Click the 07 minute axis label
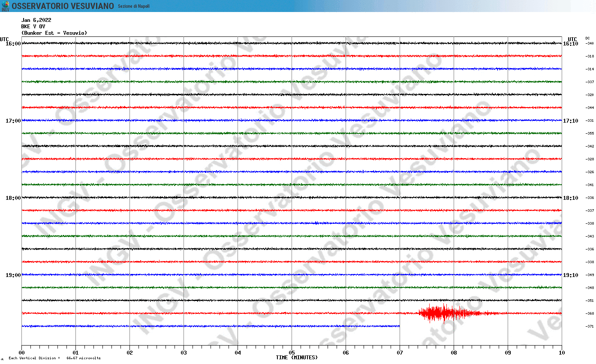This screenshot has height=364, width=596. click(400, 352)
